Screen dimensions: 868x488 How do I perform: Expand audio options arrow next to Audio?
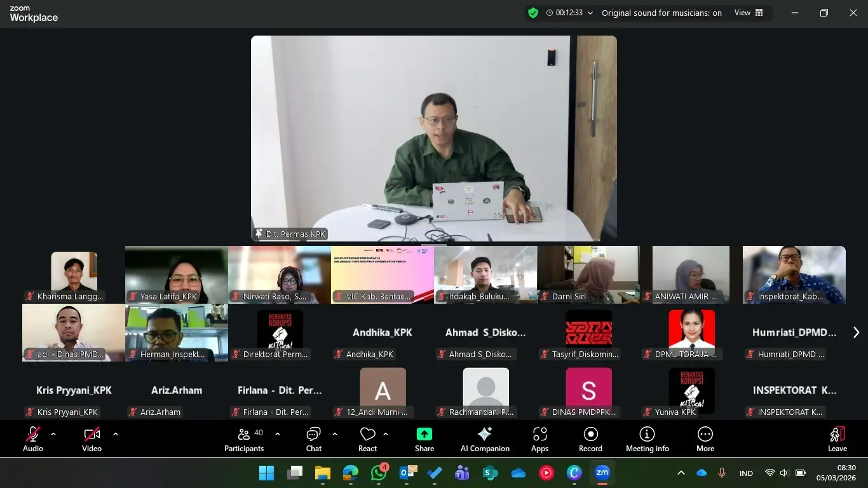(53, 434)
